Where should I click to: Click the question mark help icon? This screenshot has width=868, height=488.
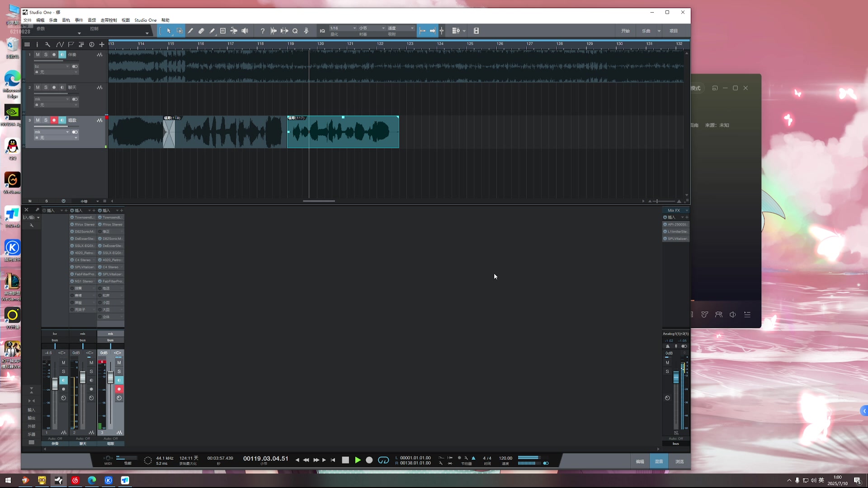[x=262, y=31]
